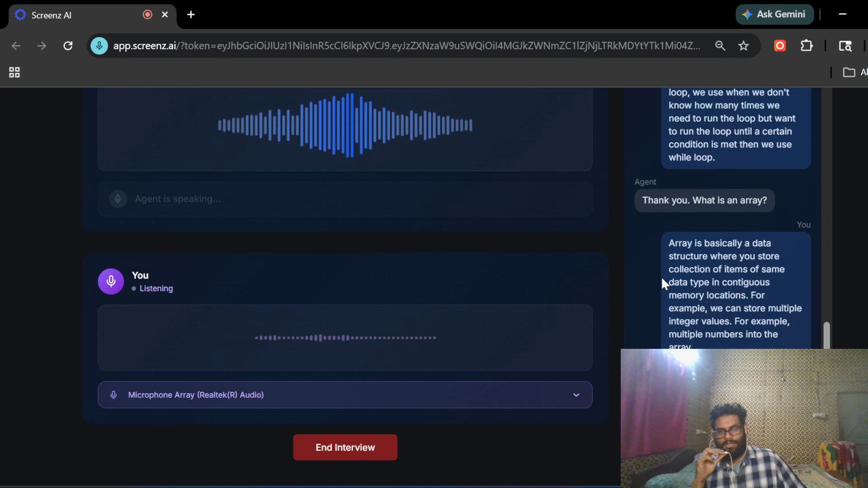The height and width of the screenshot is (488, 868).
Task: Click the End Interview button
Action: pyautogui.click(x=345, y=447)
